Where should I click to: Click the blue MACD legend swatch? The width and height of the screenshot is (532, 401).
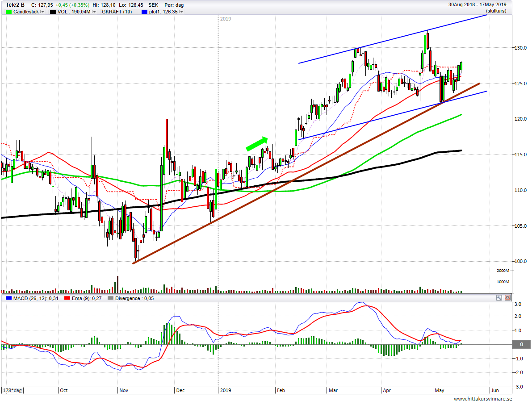coord(9,298)
